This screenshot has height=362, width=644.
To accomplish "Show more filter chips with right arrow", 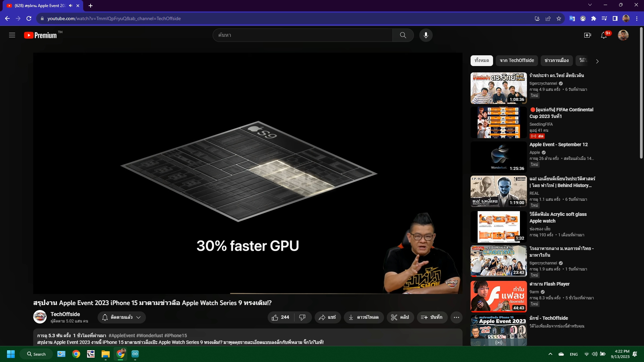I will point(597,61).
